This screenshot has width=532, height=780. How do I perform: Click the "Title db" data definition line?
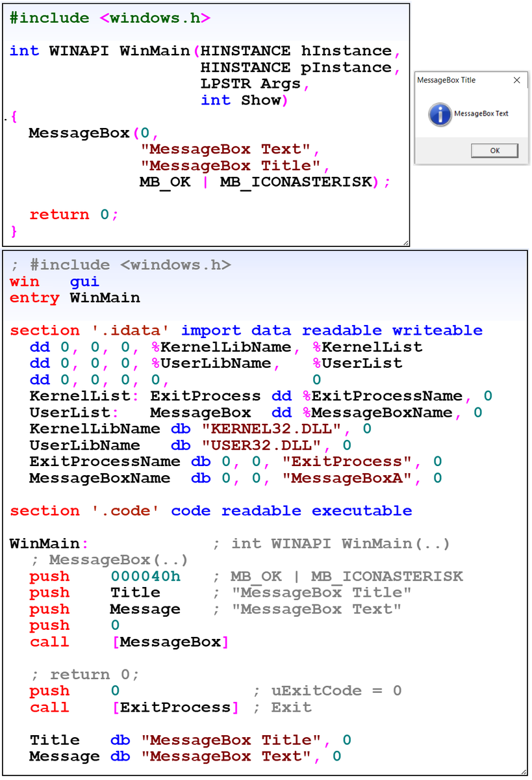(191, 740)
